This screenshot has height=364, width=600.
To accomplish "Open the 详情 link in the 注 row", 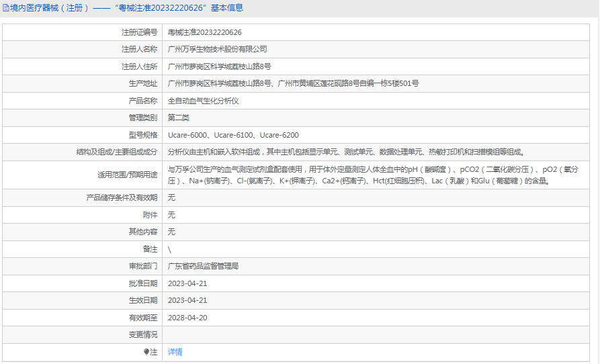I will pos(175,352).
